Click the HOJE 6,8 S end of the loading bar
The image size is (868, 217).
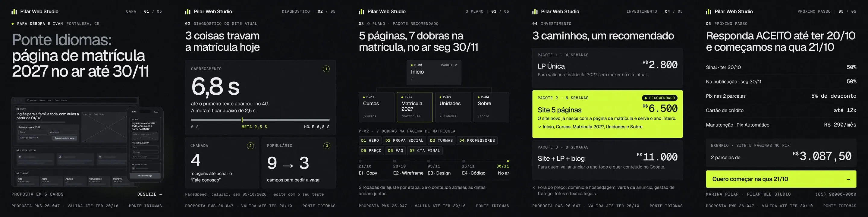tap(317, 127)
